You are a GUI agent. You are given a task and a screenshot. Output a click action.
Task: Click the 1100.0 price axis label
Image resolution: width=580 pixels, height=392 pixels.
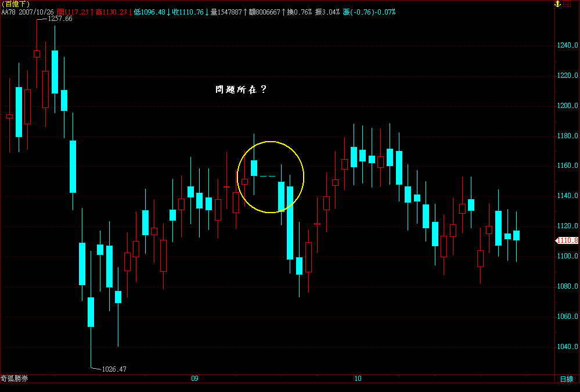(x=567, y=256)
